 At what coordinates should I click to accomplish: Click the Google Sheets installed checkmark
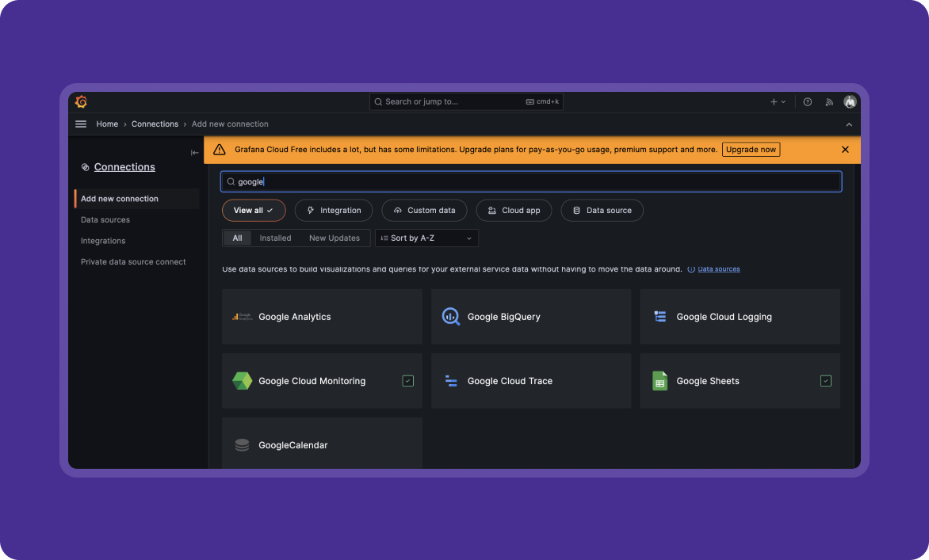[x=826, y=381]
